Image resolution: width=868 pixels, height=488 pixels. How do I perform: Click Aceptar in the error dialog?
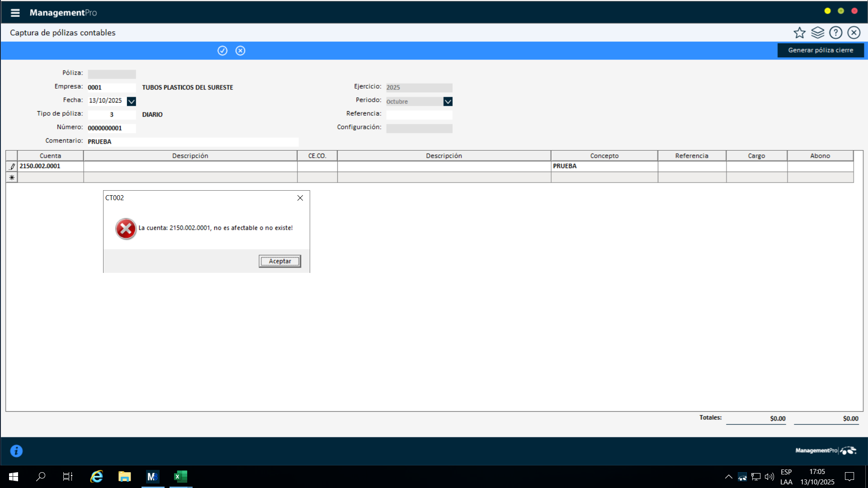pyautogui.click(x=279, y=261)
